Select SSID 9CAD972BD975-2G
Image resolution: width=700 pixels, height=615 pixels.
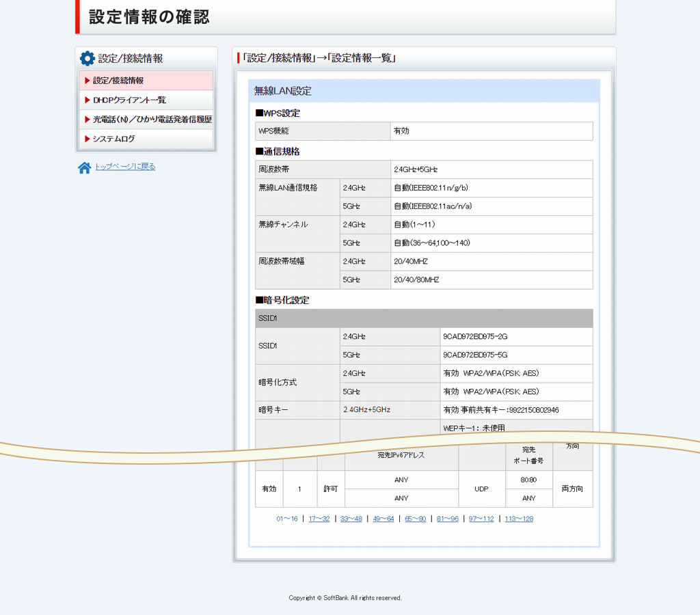(517, 336)
